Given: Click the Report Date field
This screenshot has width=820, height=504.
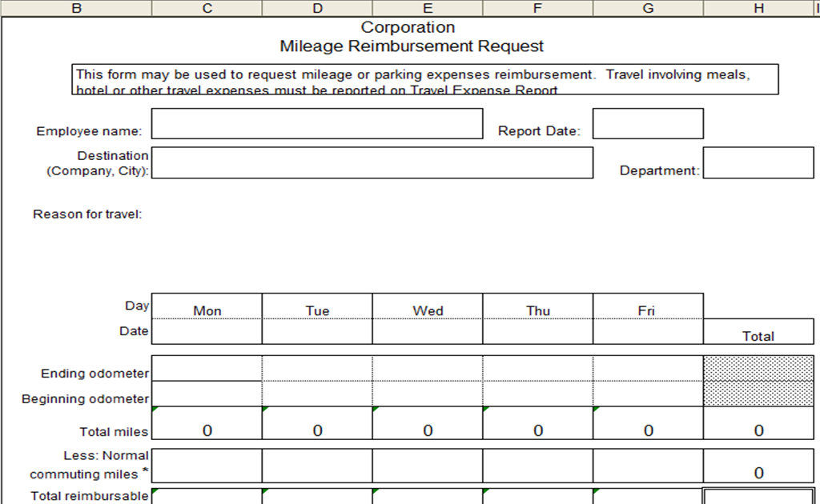Looking at the screenshot, I should 647,123.
